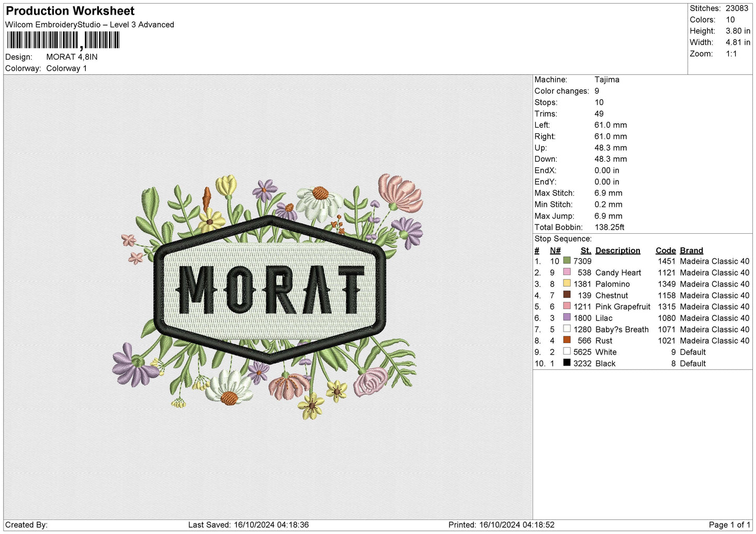Click the Max Stitch value '6.9 mm'
This screenshot has width=756, height=534.
coord(608,193)
